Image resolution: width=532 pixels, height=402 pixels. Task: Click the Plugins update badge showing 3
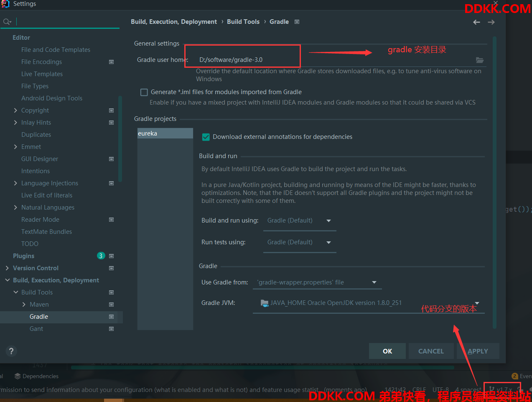click(x=101, y=256)
